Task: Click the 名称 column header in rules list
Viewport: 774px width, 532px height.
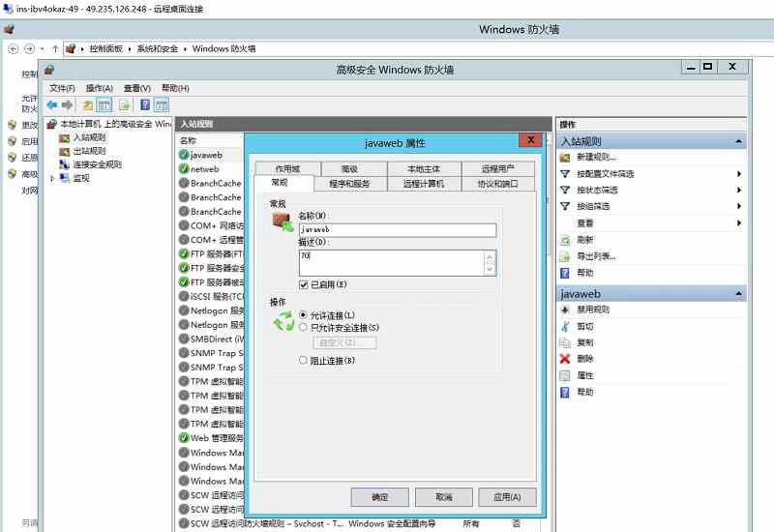Action: point(188,140)
